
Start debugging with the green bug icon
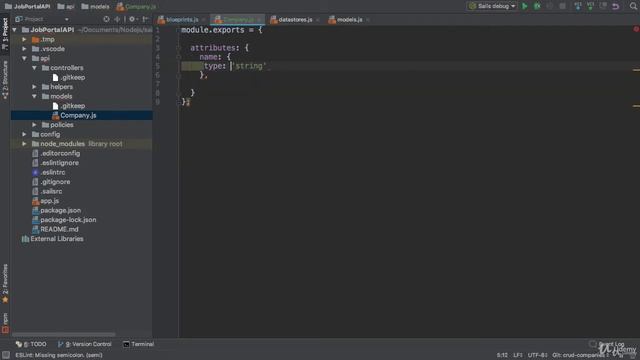pos(537,6)
